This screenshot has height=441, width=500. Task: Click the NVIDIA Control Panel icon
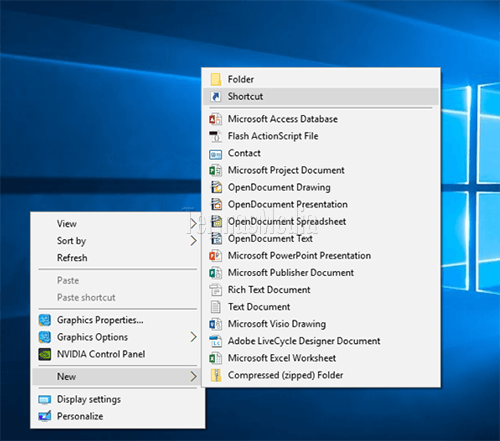(45, 354)
